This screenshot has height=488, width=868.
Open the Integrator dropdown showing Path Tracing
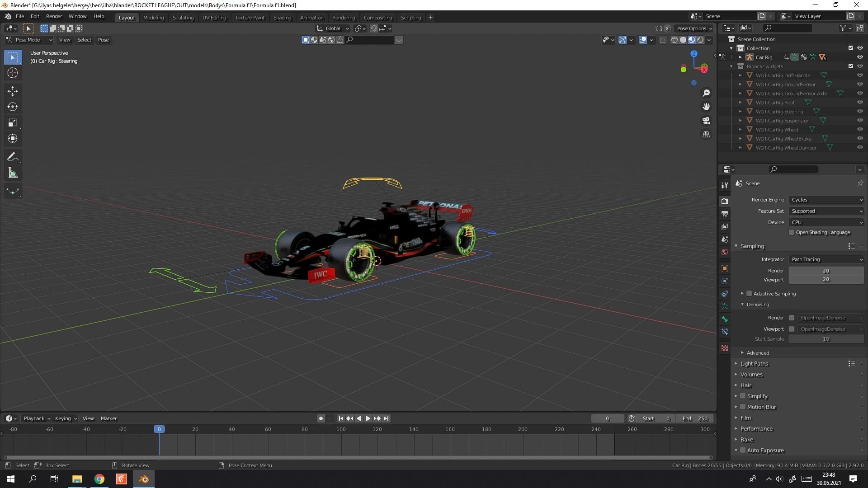pos(826,259)
